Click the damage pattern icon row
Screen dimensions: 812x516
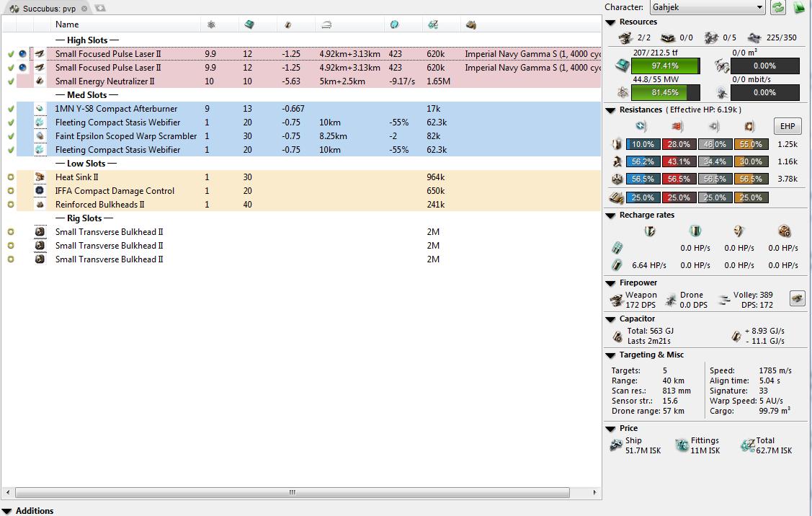point(616,197)
